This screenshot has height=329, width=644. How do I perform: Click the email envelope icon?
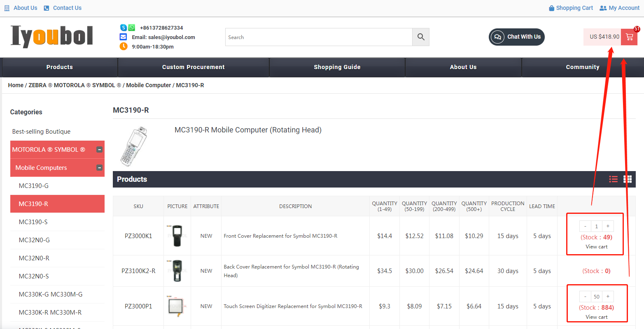[x=123, y=37]
